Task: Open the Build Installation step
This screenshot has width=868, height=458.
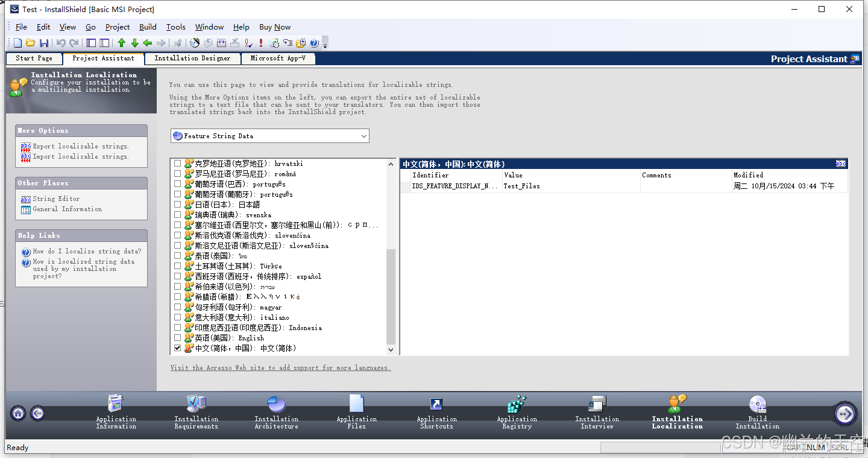Action: 757,413
